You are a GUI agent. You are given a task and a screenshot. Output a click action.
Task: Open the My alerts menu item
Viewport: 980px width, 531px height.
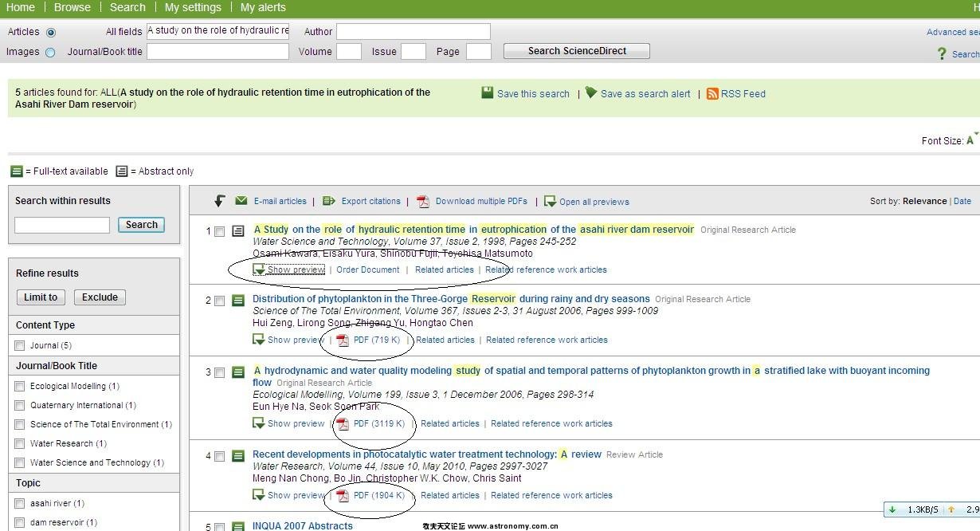coord(263,7)
